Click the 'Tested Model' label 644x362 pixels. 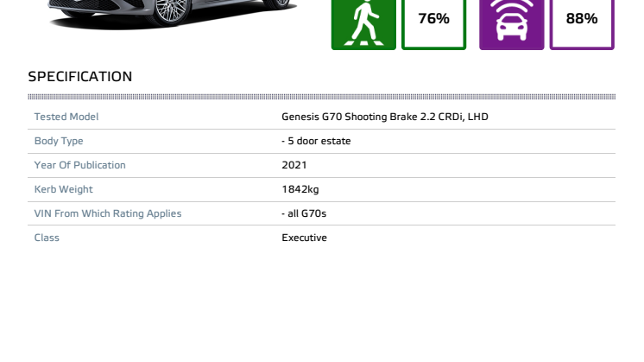(x=66, y=117)
